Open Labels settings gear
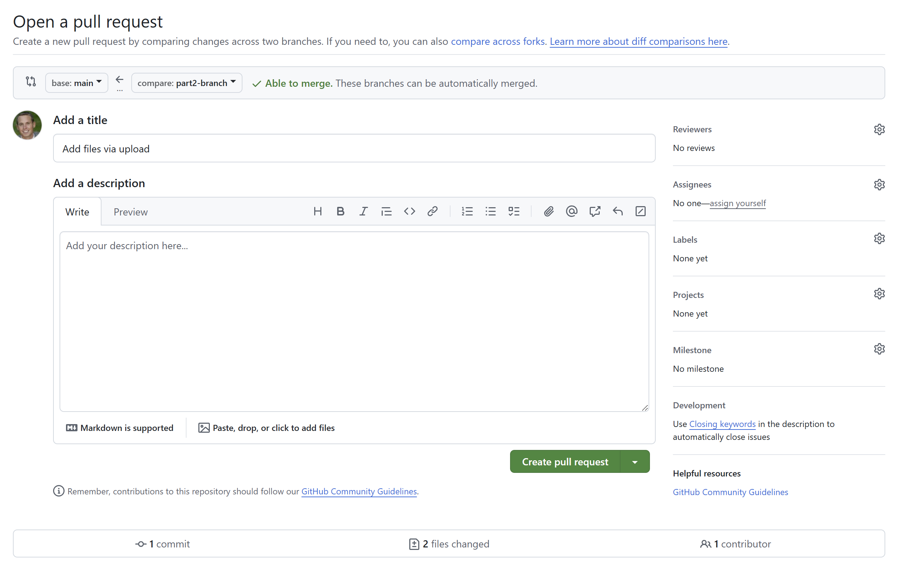 click(879, 238)
